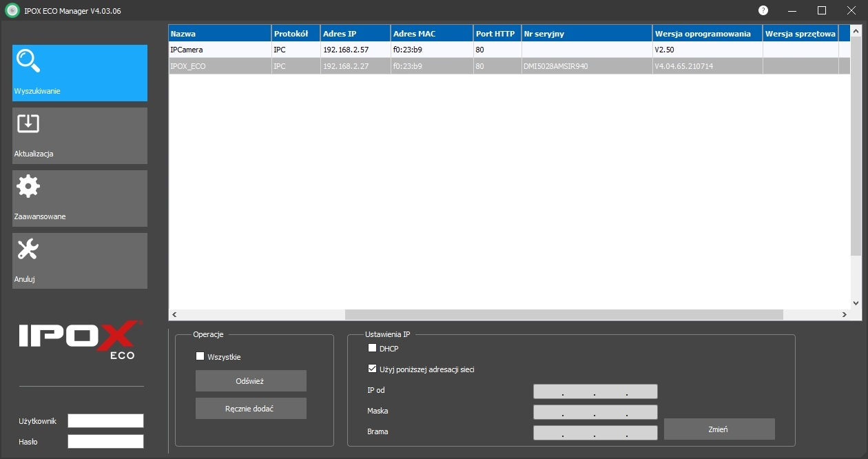Click the Maska address field
Viewport: 868px width, 459px height.
pos(595,412)
